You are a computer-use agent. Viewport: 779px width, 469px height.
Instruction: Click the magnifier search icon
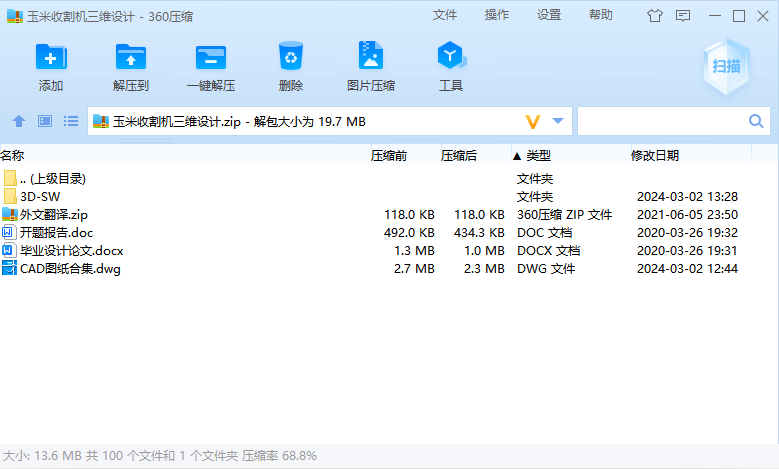pyautogui.click(x=756, y=121)
